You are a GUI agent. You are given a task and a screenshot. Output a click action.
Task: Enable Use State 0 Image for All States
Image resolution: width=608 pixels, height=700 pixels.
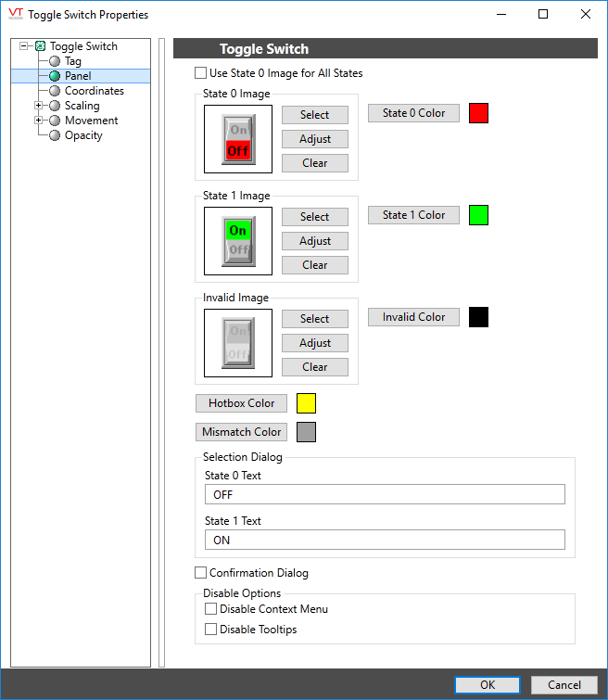201,73
